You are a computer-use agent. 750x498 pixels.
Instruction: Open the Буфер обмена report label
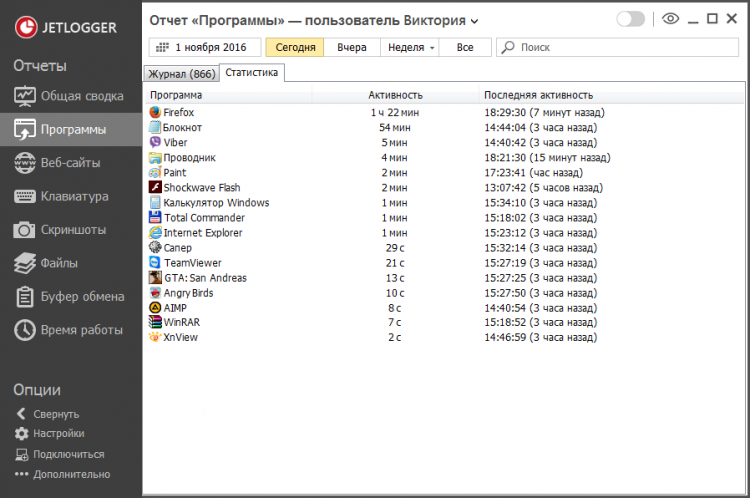click(x=82, y=297)
